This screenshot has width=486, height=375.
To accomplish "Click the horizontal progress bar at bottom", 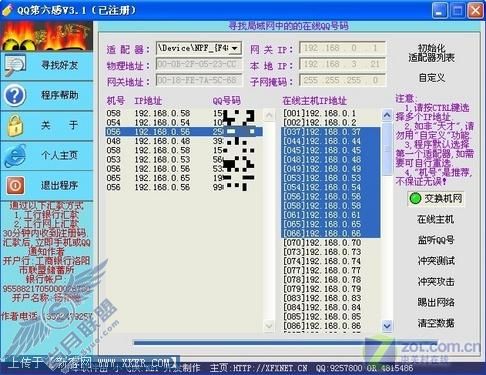I will [285, 342].
